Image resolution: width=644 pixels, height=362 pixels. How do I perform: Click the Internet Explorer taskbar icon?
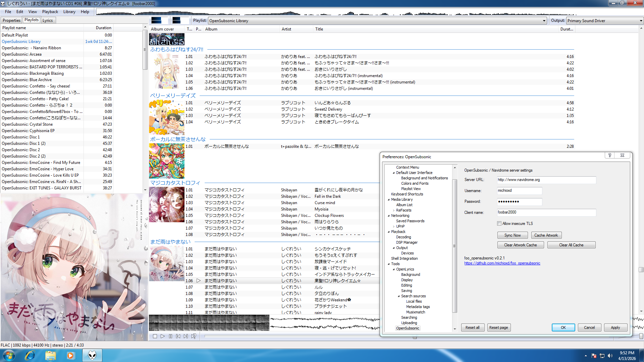click(30, 355)
